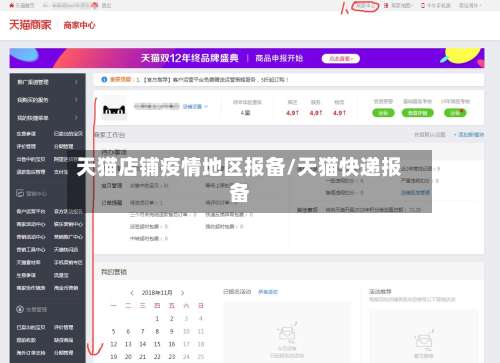Viewport: 500px width, 363px height.
Task: Select November 14 in the calendar
Action: (142, 344)
